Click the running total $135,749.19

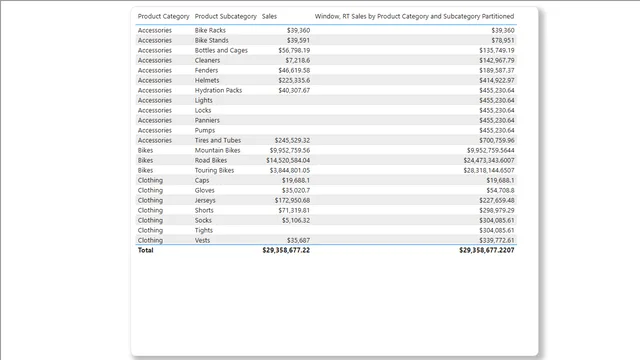pyautogui.click(x=497, y=50)
